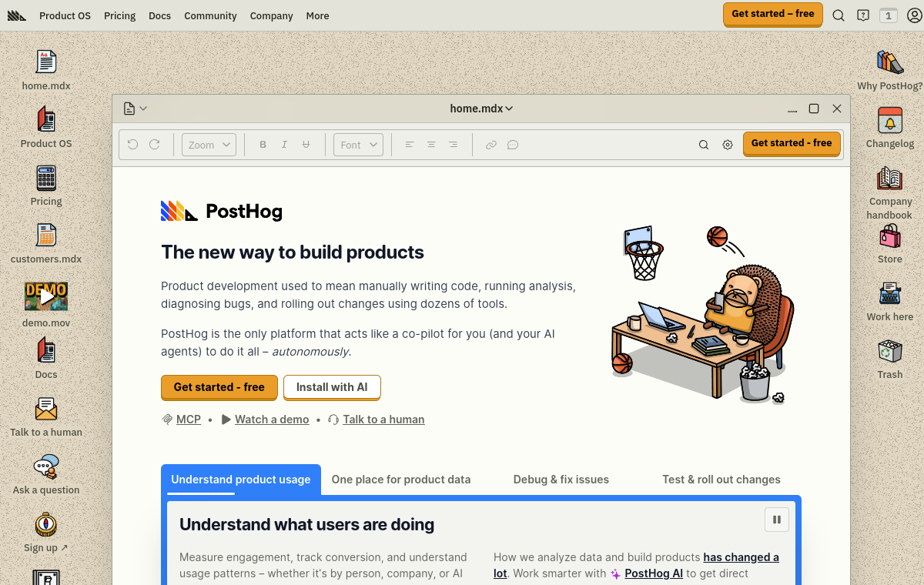Add a comment using the speech bubble icon
Viewport: 924px width, 585px height.
coord(513,144)
